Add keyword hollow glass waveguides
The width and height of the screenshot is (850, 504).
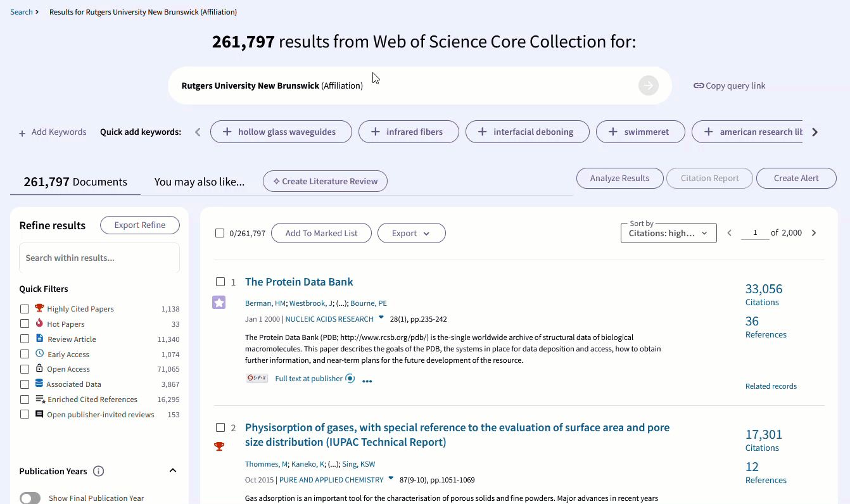point(281,132)
